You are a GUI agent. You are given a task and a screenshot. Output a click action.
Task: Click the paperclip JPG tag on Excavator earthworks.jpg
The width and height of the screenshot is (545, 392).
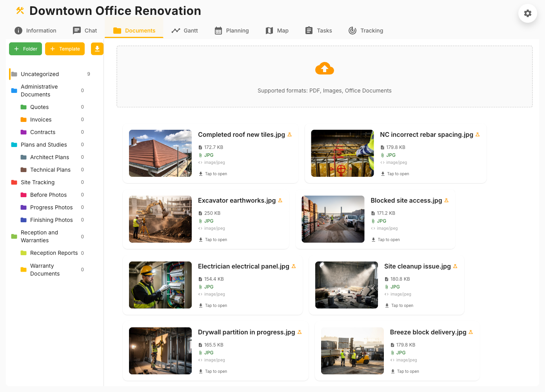tap(205, 221)
